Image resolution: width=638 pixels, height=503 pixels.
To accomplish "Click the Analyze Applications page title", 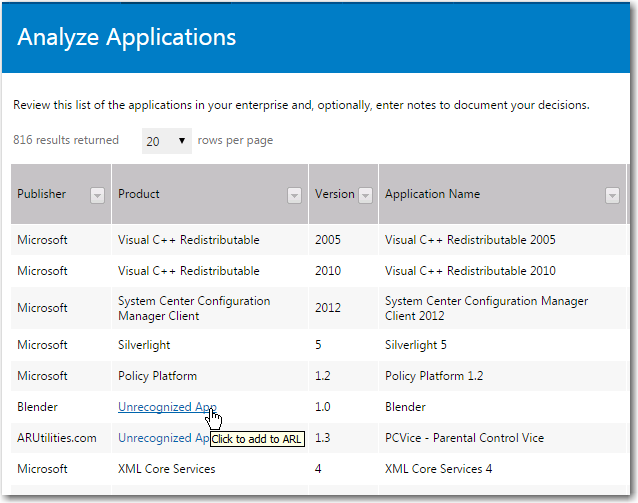I will click(x=127, y=37).
